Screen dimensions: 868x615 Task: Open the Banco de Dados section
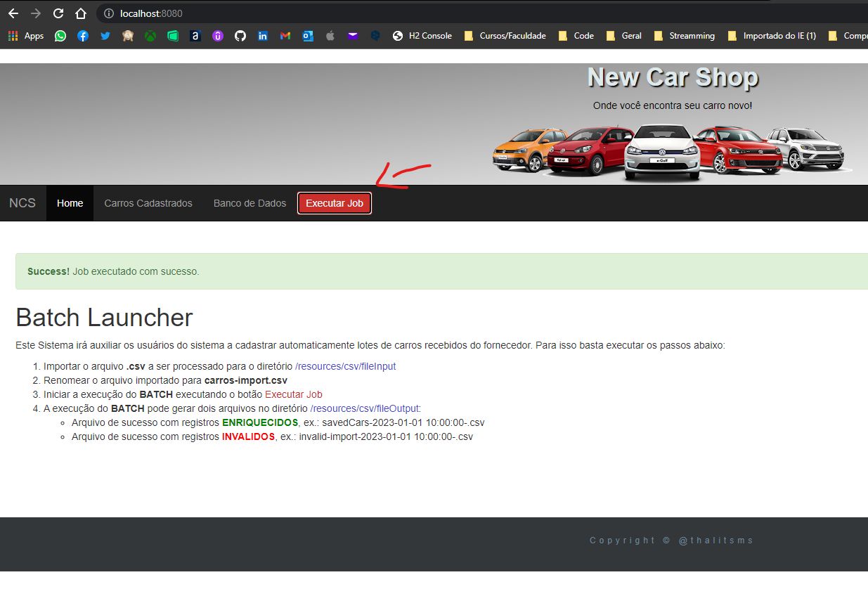point(250,203)
